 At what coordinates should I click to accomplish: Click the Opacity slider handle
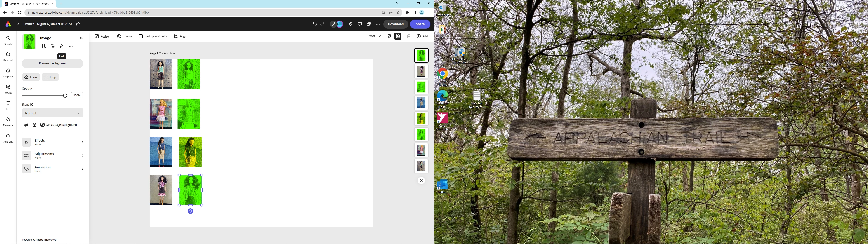65,96
